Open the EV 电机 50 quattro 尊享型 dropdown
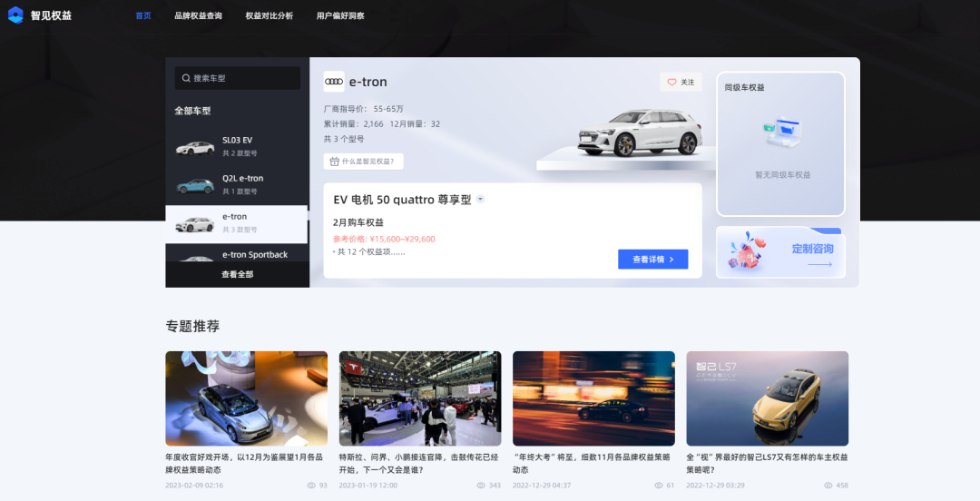This screenshot has width=980, height=501. click(481, 200)
